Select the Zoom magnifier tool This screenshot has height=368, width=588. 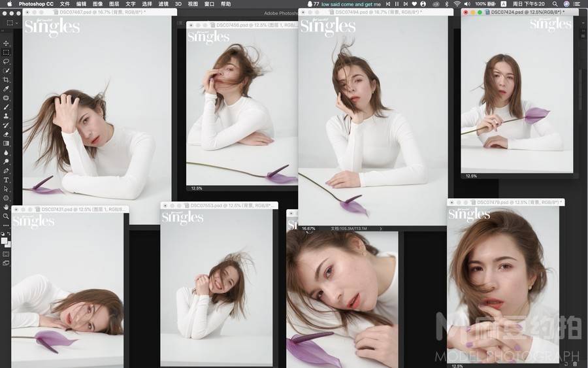(6, 216)
